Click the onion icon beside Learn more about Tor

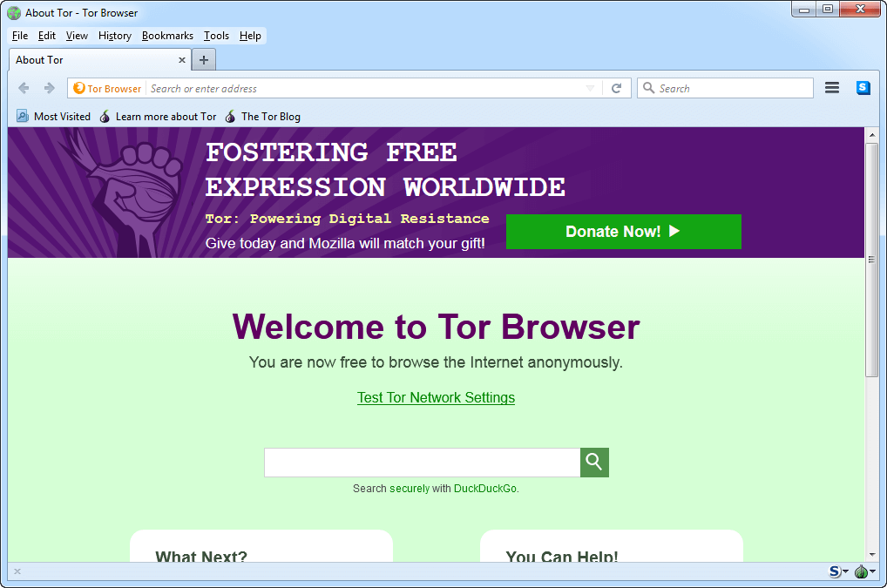(x=105, y=117)
